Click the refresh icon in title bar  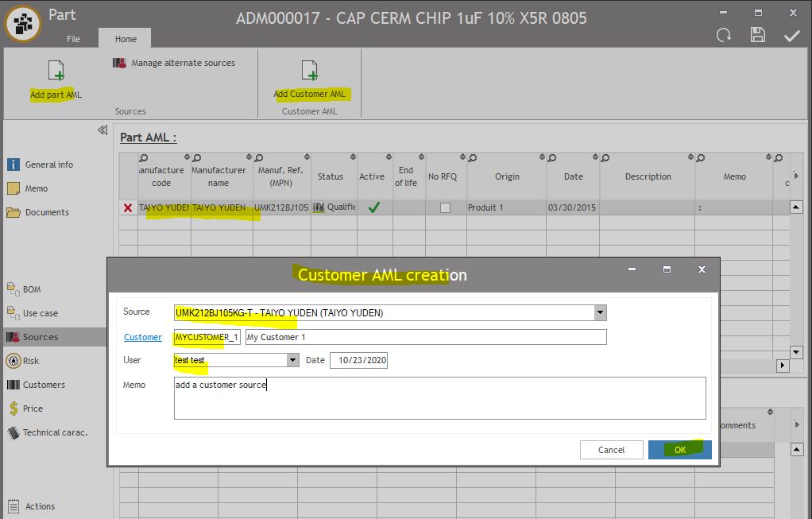pyautogui.click(x=724, y=35)
